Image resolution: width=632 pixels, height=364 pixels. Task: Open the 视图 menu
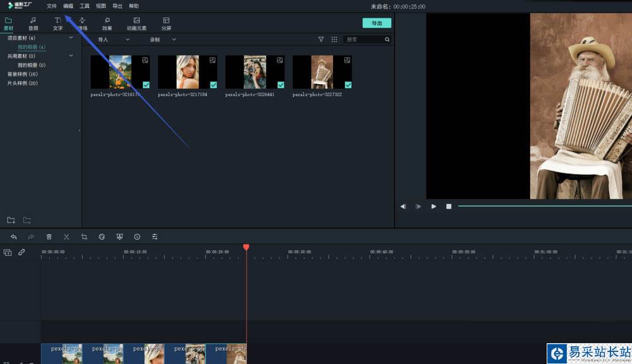coord(100,6)
